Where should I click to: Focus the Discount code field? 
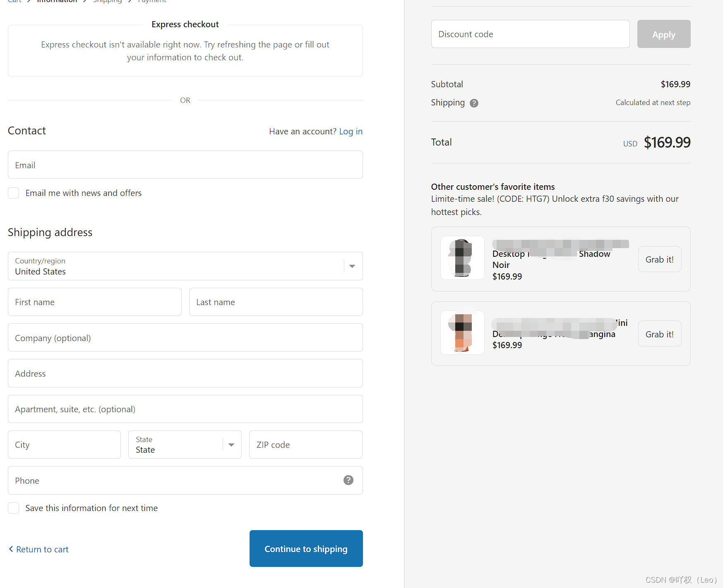click(x=530, y=34)
